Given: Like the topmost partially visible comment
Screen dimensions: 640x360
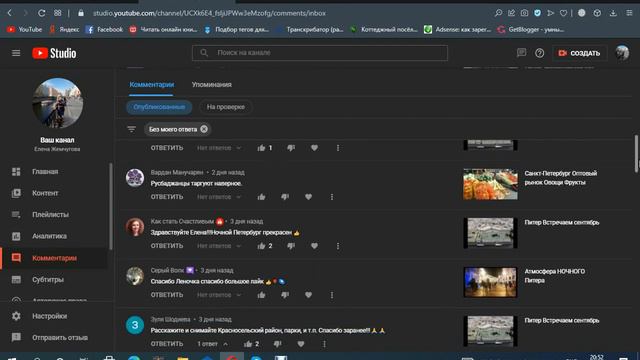Looking at the screenshot, I should pos(261,148).
